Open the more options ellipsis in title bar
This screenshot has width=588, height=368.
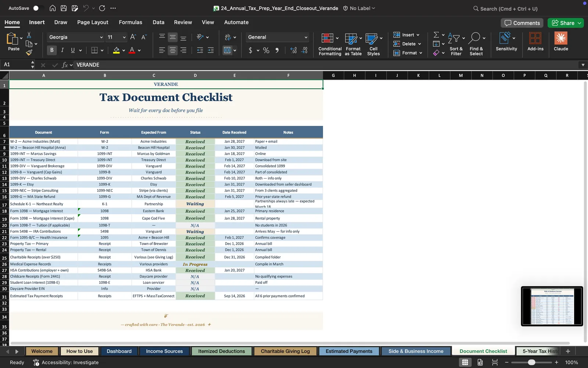113,8
